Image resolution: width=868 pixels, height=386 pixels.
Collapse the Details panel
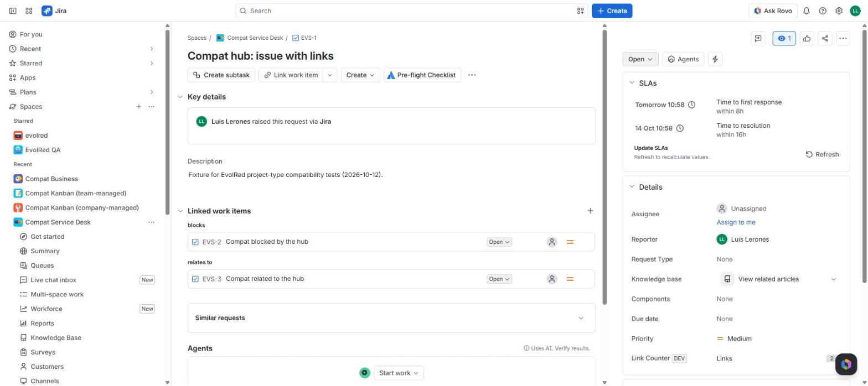pyautogui.click(x=632, y=187)
